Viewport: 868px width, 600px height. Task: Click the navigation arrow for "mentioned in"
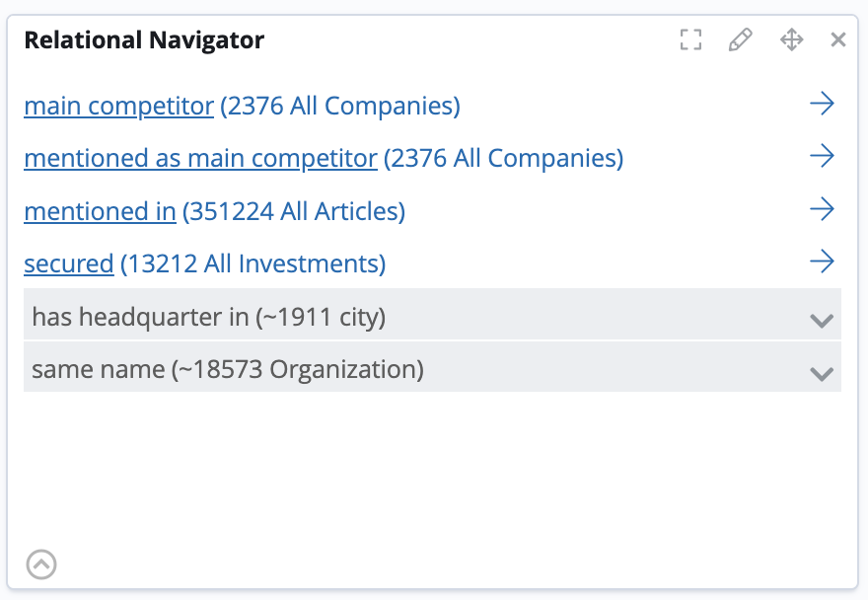point(823,208)
